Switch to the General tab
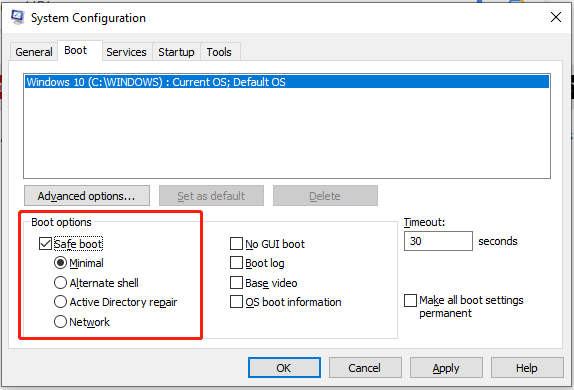Viewport: 574px width, 390px height. [34, 52]
